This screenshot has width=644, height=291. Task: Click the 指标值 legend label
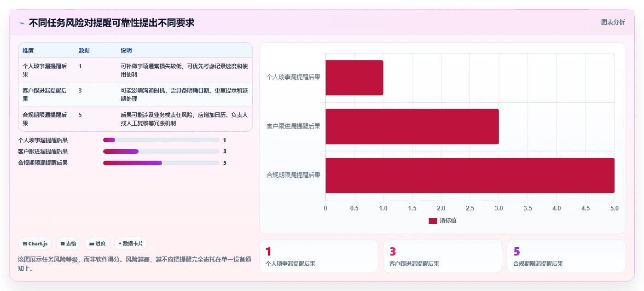click(x=448, y=221)
